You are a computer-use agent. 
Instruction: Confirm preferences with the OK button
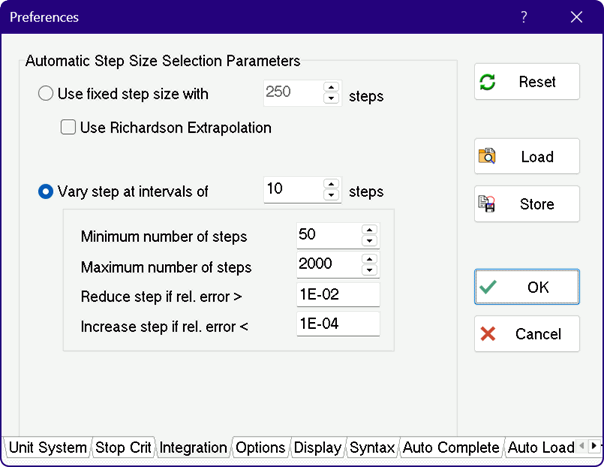click(x=526, y=287)
